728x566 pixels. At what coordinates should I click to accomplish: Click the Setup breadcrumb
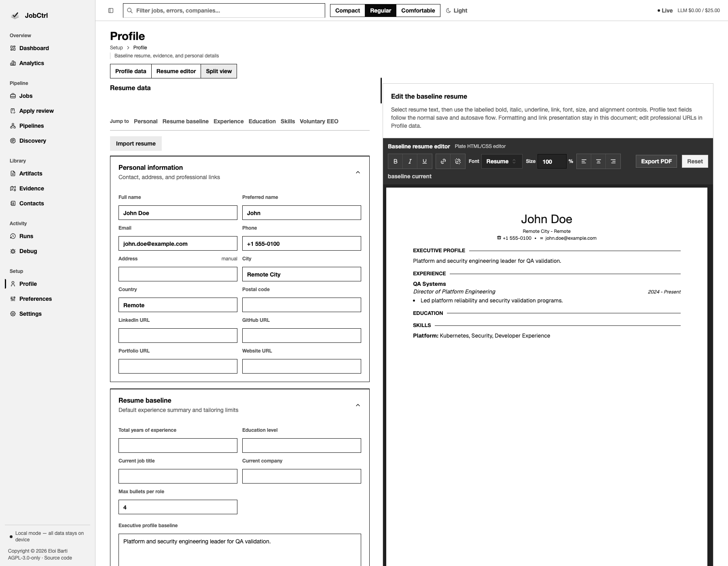[x=116, y=48]
